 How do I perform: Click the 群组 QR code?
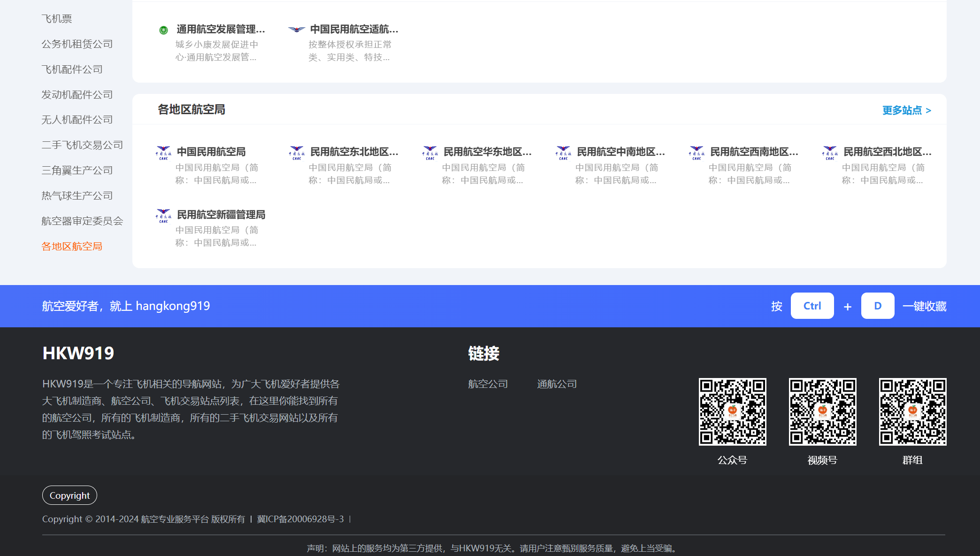point(913,412)
